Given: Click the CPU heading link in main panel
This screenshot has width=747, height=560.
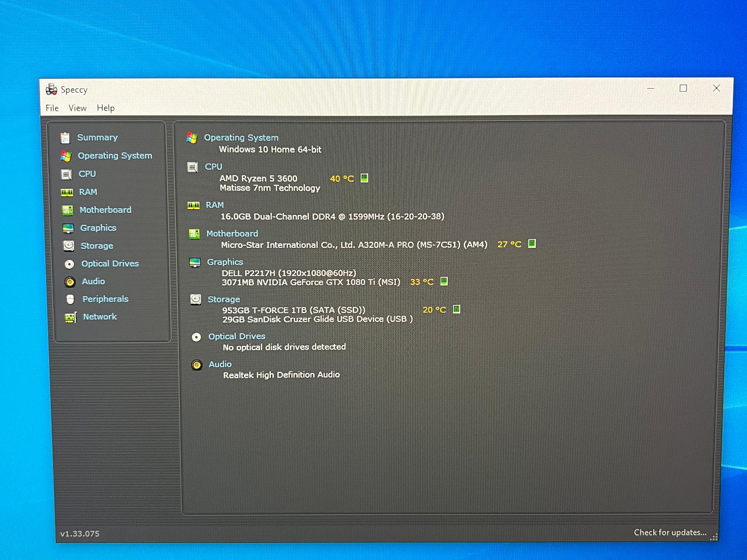Looking at the screenshot, I should point(213,167).
